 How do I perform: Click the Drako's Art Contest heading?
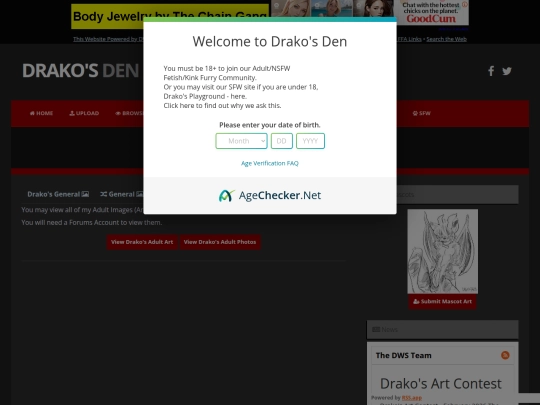pyautogui.click(x=440, y=384)
